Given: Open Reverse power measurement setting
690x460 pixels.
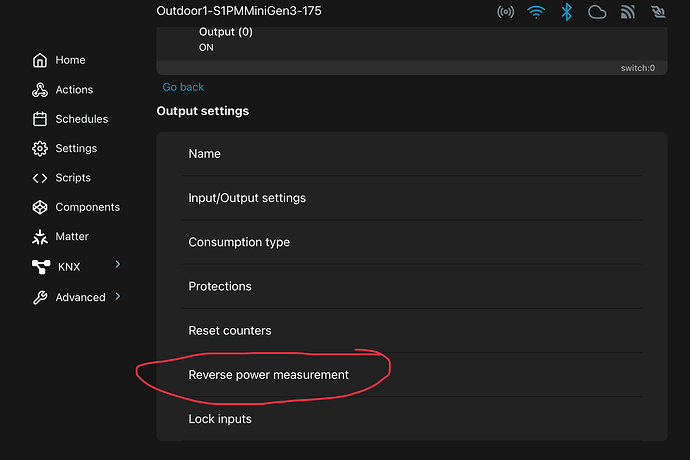Looking at the screenshot, I should 268,375.
